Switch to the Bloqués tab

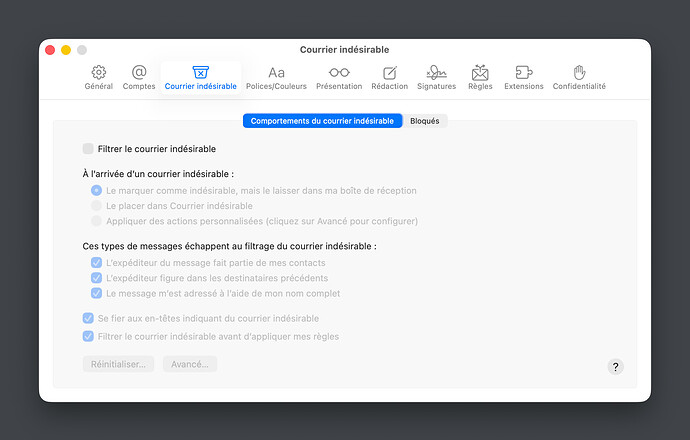point(425,121)
